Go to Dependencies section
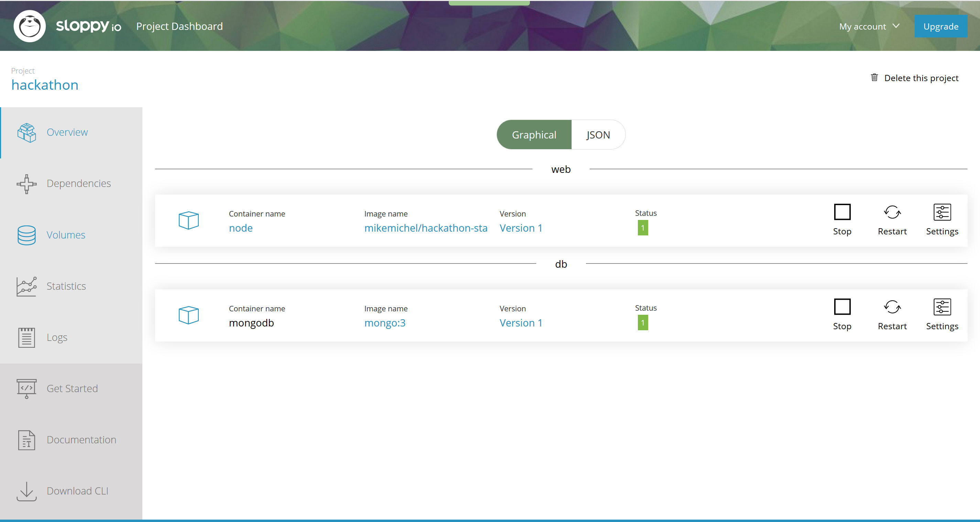This screenshot has height=522, width=980. (72, 184)
